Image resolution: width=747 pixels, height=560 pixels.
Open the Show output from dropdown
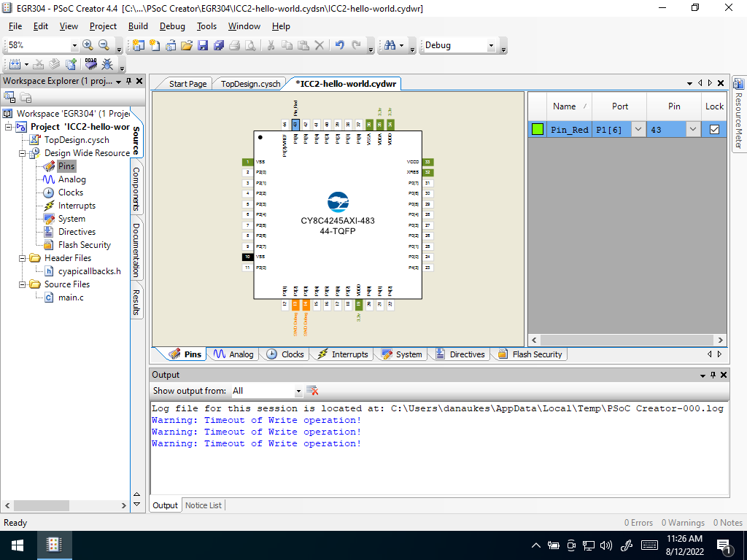point(298,392)
